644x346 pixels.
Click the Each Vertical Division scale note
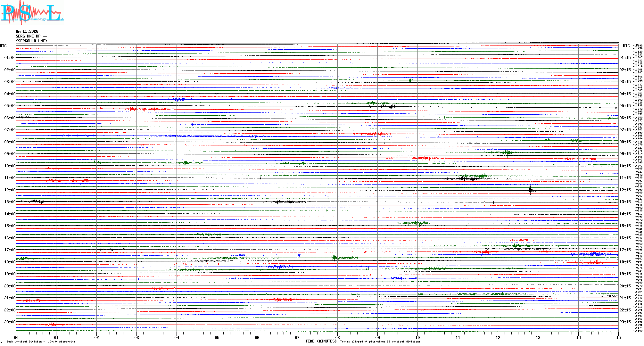click(41, 342)
